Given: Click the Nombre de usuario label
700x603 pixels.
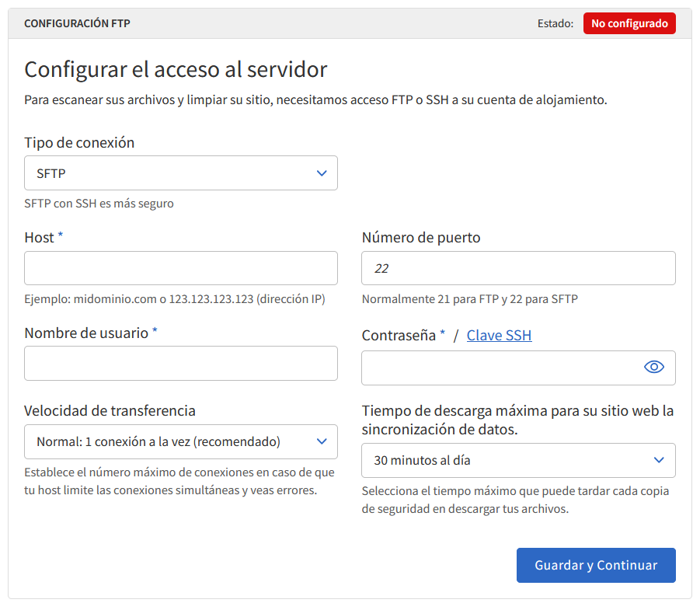Looking at the screenshot, I should point(85,333).
